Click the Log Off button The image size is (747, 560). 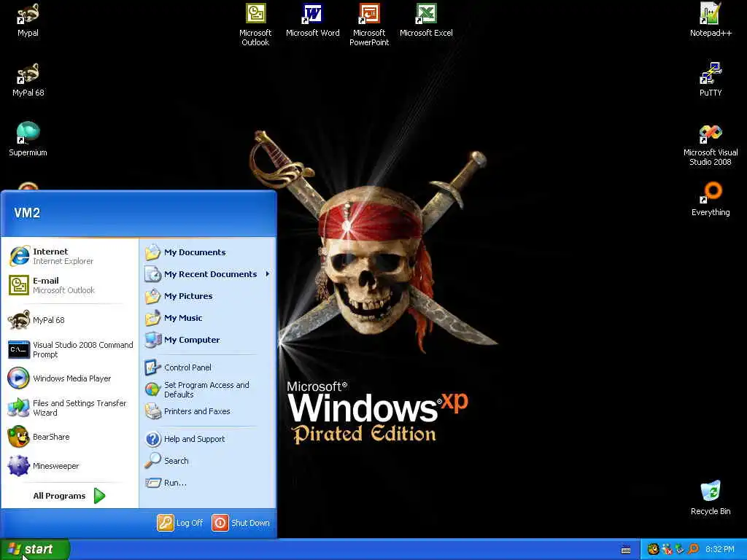click(x=180, y=523)
